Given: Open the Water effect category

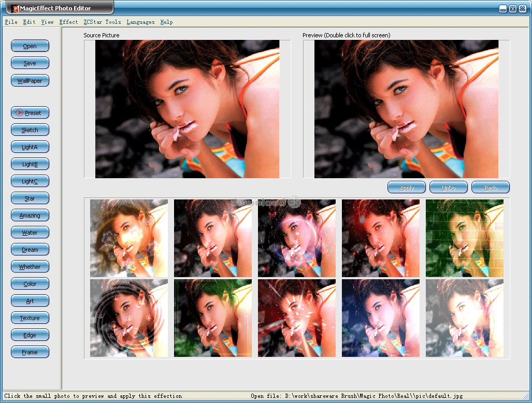Looking at the screenshot, I should [30, 233].
